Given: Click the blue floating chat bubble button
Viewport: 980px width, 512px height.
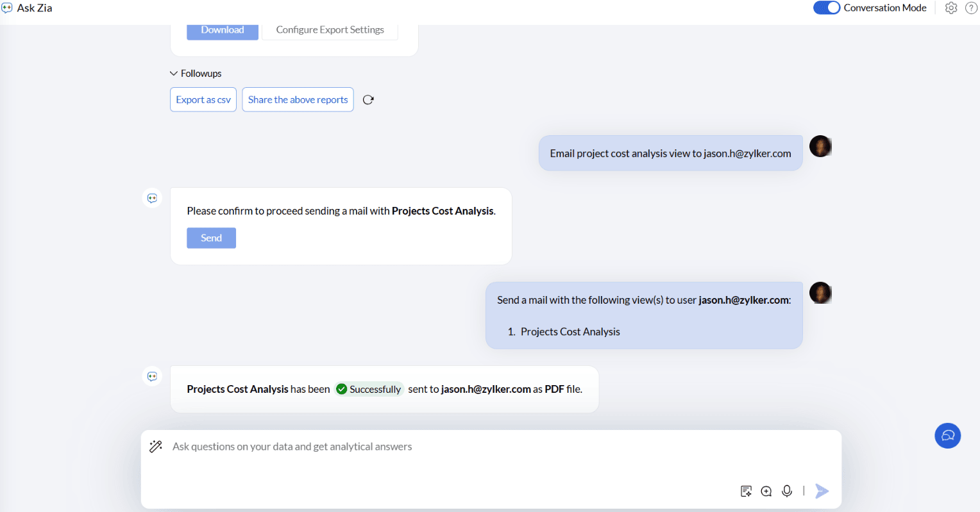Looking at the screenshot, I should click(x=947, y=436).
